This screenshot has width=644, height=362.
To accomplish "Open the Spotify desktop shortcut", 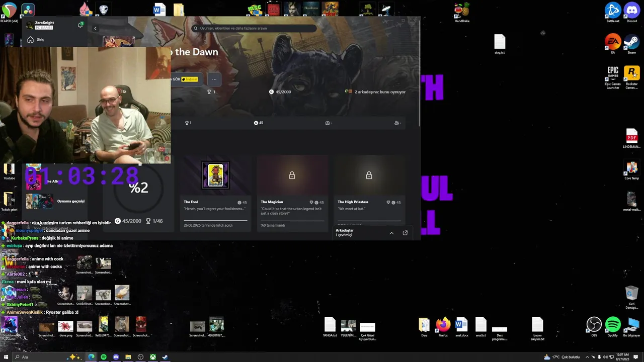I will pyautogui.click(x=613, y=327).
